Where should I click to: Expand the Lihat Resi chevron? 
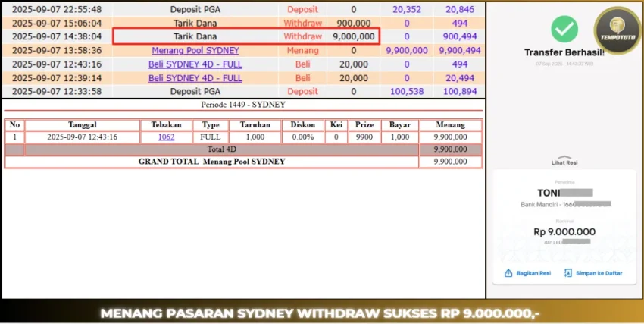(x=564, y=157)
